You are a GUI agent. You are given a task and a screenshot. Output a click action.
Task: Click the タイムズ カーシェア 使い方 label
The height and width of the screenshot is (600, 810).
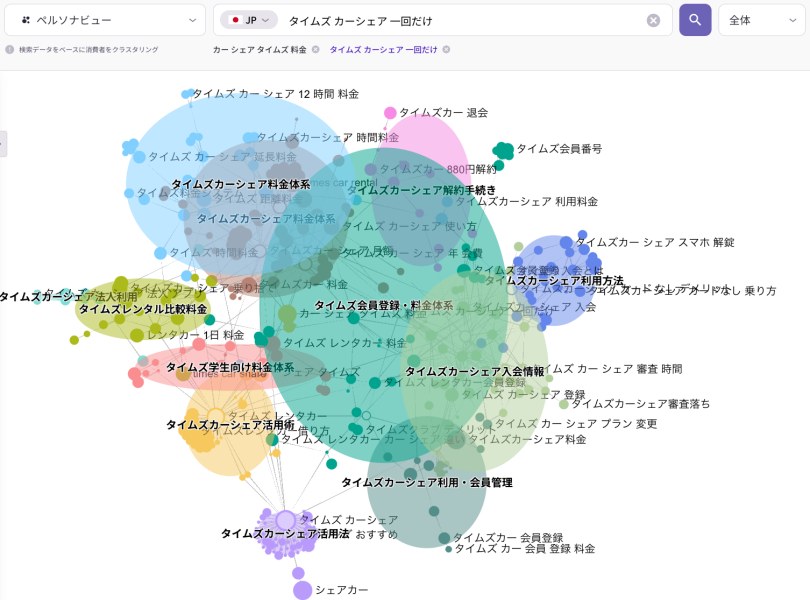(x=410, y=226)
